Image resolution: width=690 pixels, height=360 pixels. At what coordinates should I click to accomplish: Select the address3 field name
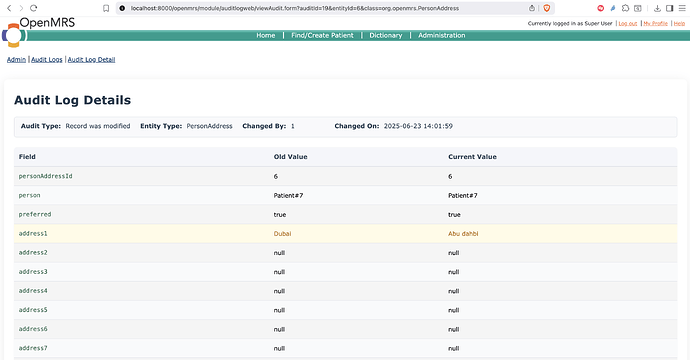coord(33,272)
